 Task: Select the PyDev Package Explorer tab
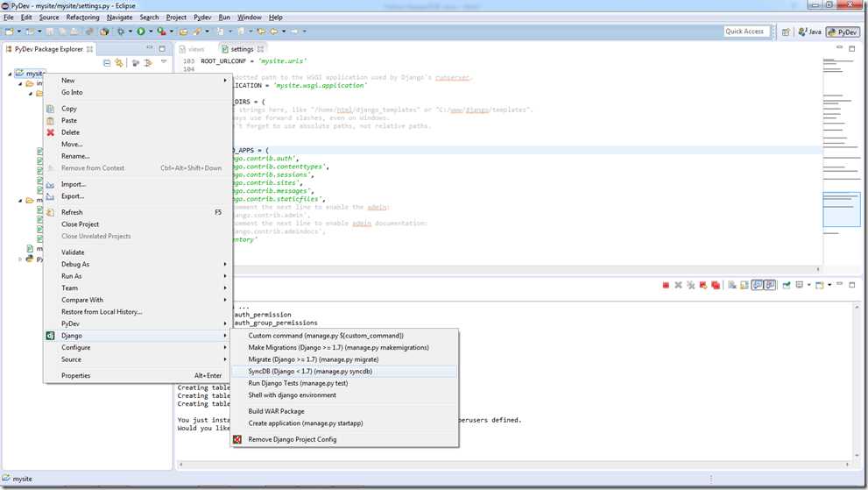pos(49,49)
